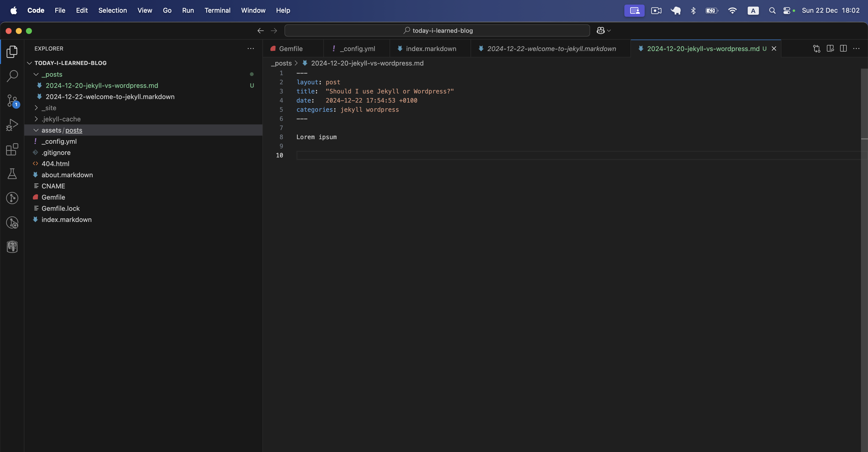This screenshot has width=868, height=452.
Task: Close the jekyll-vs-wordpress.md tab
Action: 774,49
